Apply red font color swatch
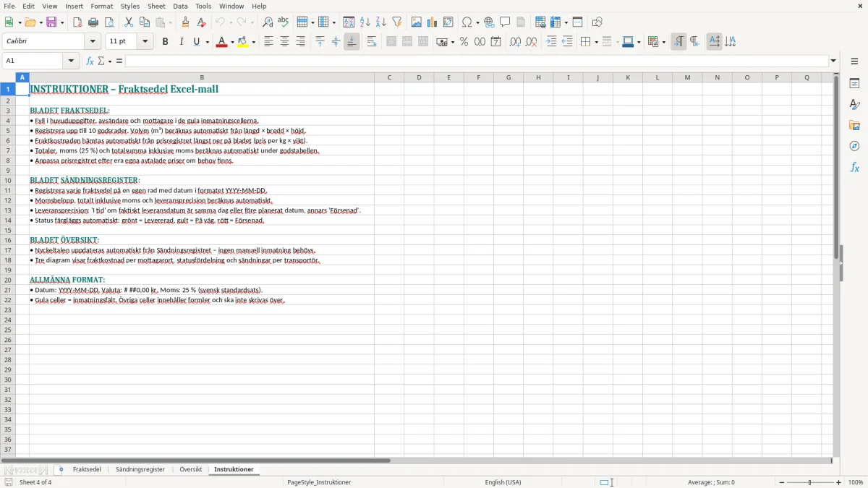The height and width of the screenshot is (488, 868). pos(221,42)
